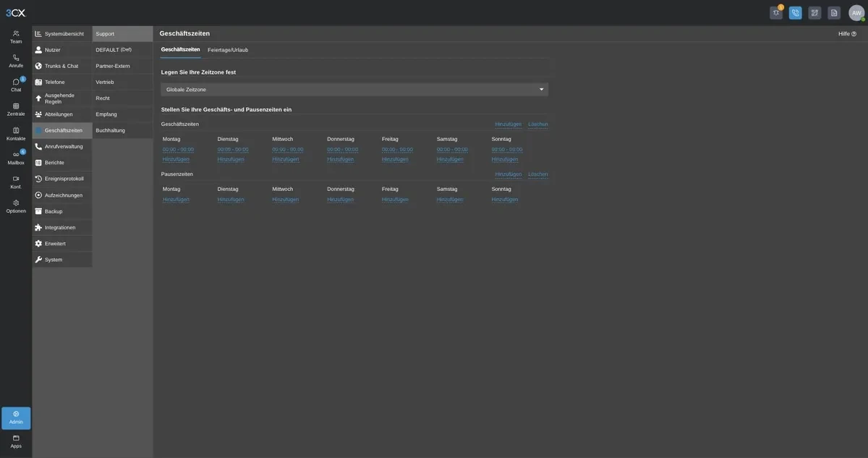Click Löschen in the Pausenzeiten header row
This screenshot has width=868, height=458.
pyautogui.click(x=538, y=174)
